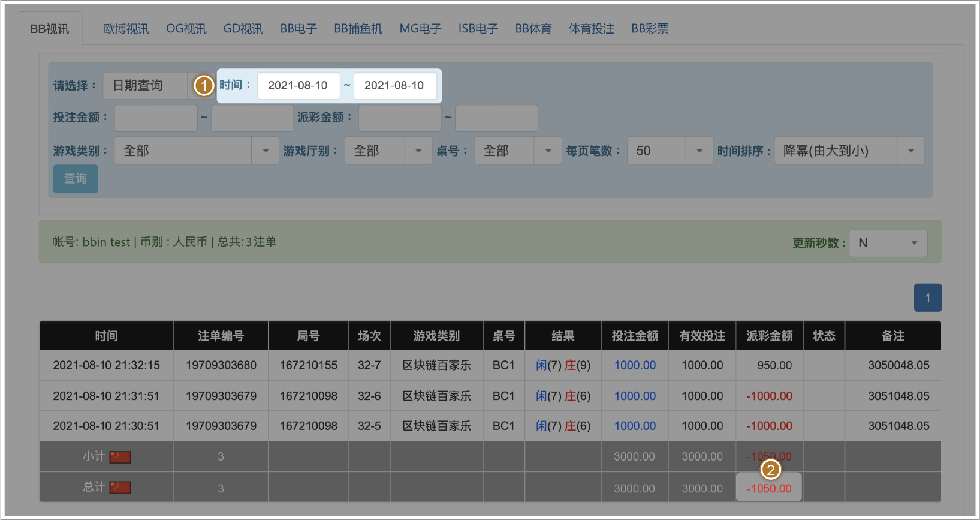The width and height of the screenshot is (980, 520).
Task: Go to the 体育投注 tab
Action: (592, 29)
